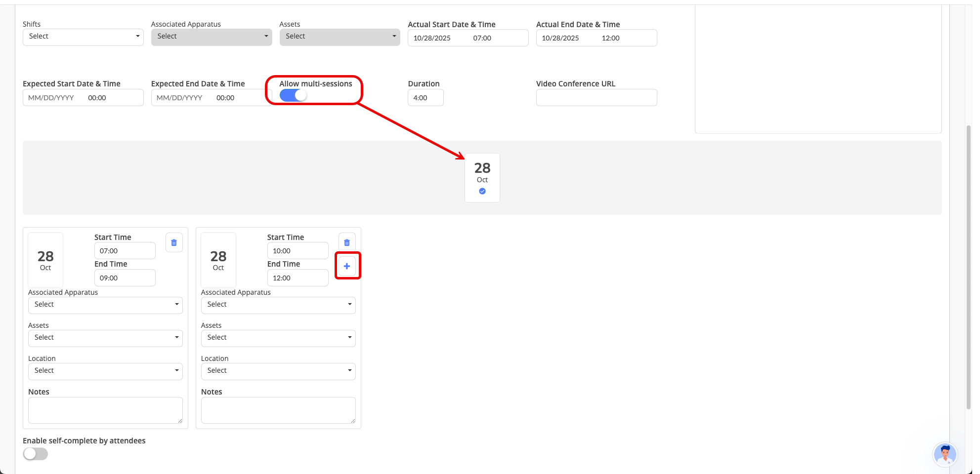Open top Assets dropdown
Image resolution: width=980 pixels, height=474 pixels.
pos(340,37)
